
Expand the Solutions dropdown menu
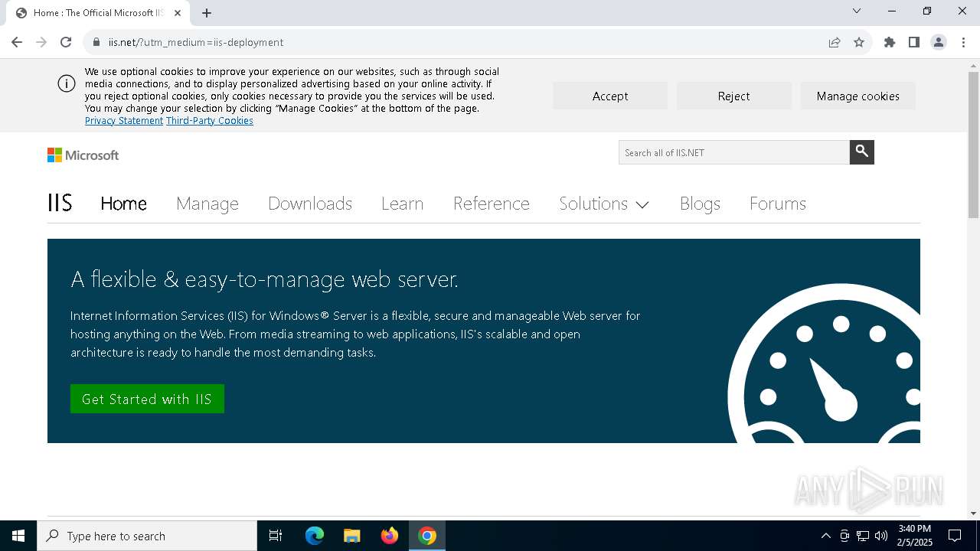click(x=604, y=203)
